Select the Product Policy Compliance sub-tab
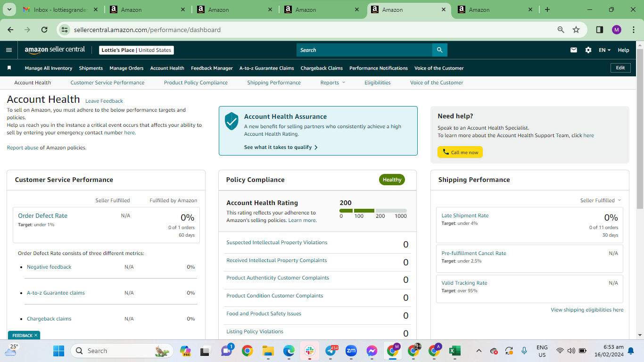Image resolution: width=644 pixels, height=362 pixels. (x=196, y=82)
